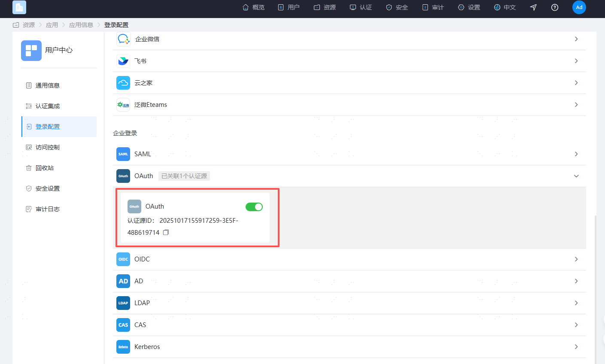Collapse the OAuth row chevron
605x364 pixels.
coord(576,176)
